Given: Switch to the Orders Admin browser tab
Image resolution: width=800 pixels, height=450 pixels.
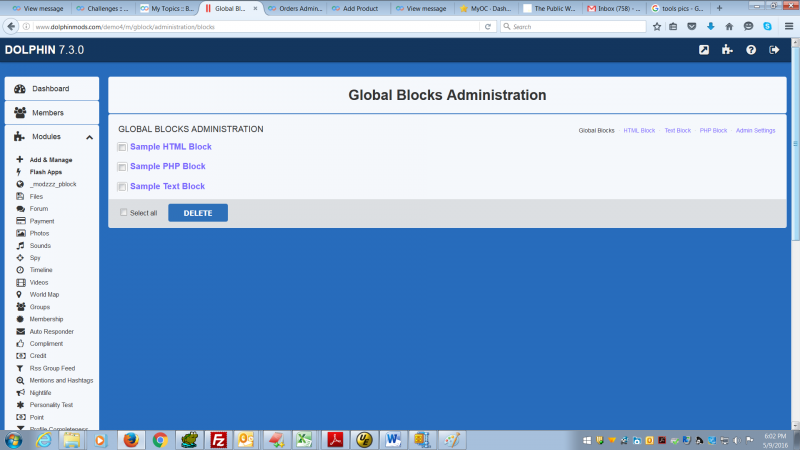Looking at the screenshot, I should pos(295,8).
